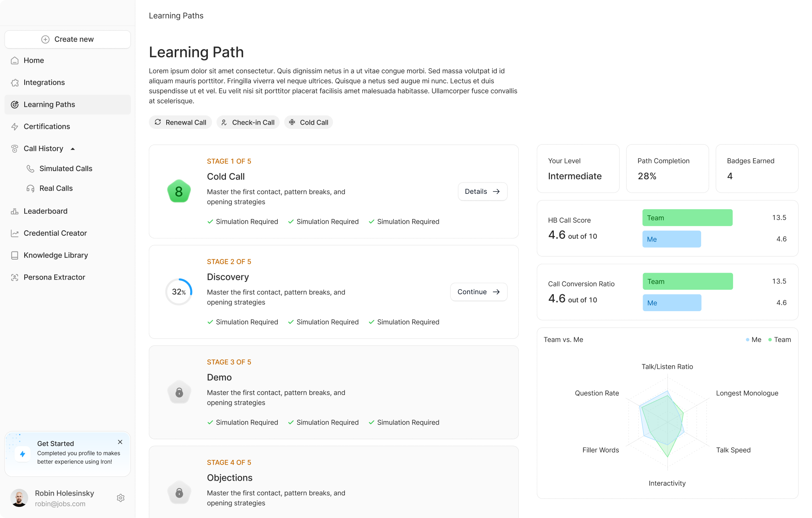Click the snowflake icon on Cold Call tag
Screen dimensions: 812x518
(x=292, y=122)
